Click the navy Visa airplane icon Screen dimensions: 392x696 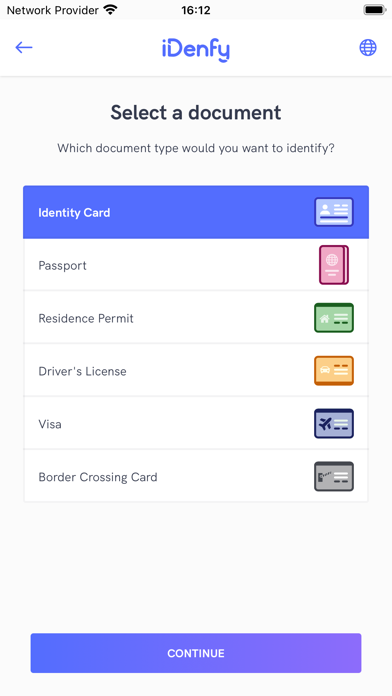point(334,423)
